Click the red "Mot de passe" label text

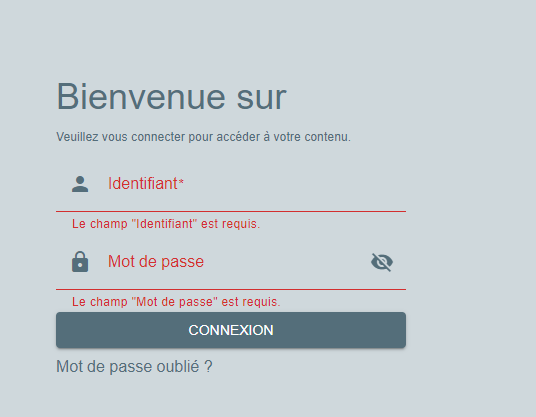coord(156,262)
